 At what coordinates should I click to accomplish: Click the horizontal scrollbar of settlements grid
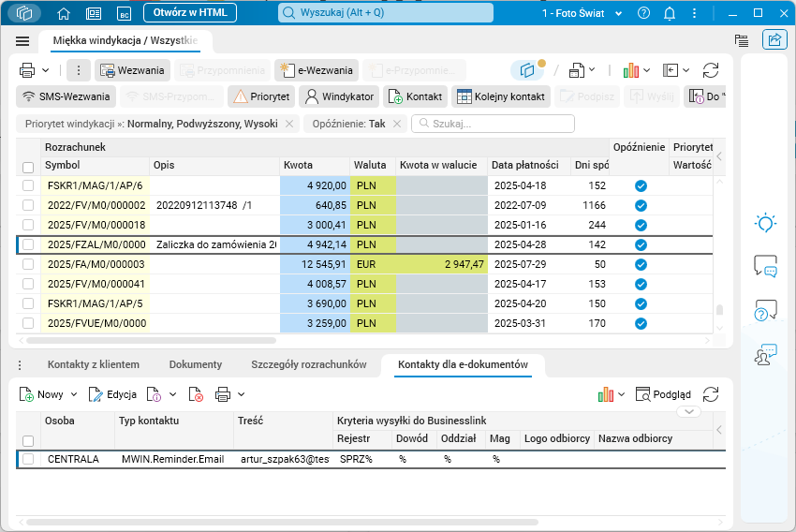pyautogui.click(x=151, y=341)
